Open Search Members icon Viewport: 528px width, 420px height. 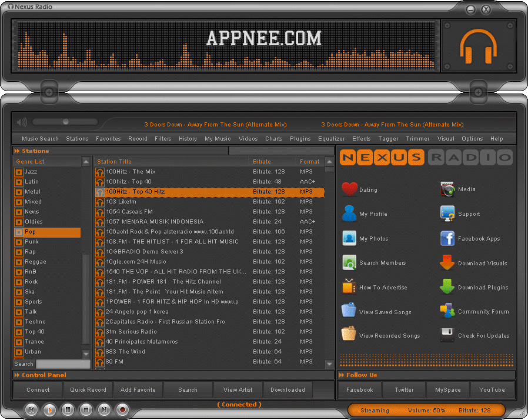coord(349,263)
